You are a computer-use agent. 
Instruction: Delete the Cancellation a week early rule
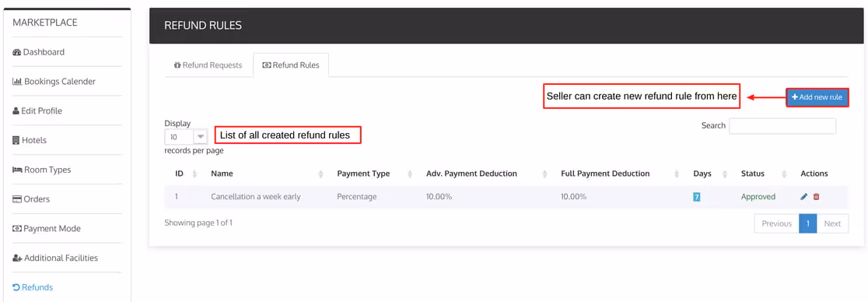click(x=816, y=197)
